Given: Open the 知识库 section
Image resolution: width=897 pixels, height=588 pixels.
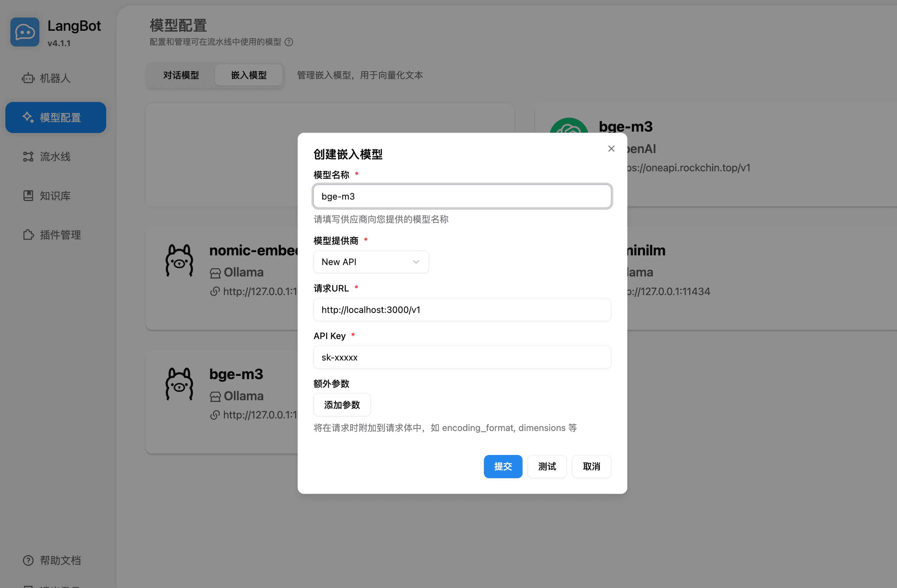Looking at the screenshot, I should (55, 196).
